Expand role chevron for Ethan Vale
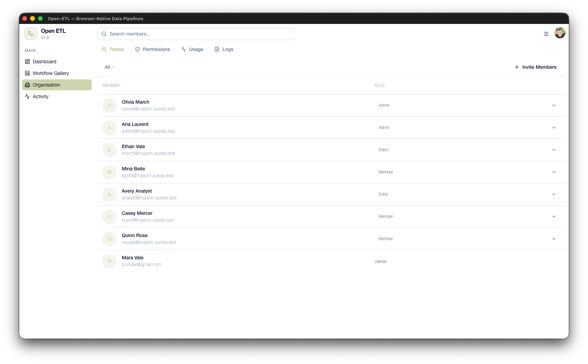588x364 pixels. click(x=554, y=150)
